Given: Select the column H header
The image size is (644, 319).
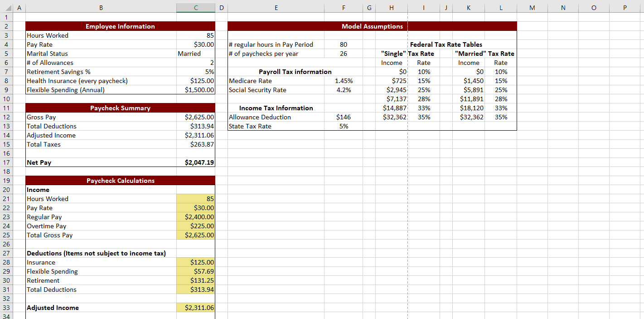Looking at the screenshot, I should click(391, 8).
